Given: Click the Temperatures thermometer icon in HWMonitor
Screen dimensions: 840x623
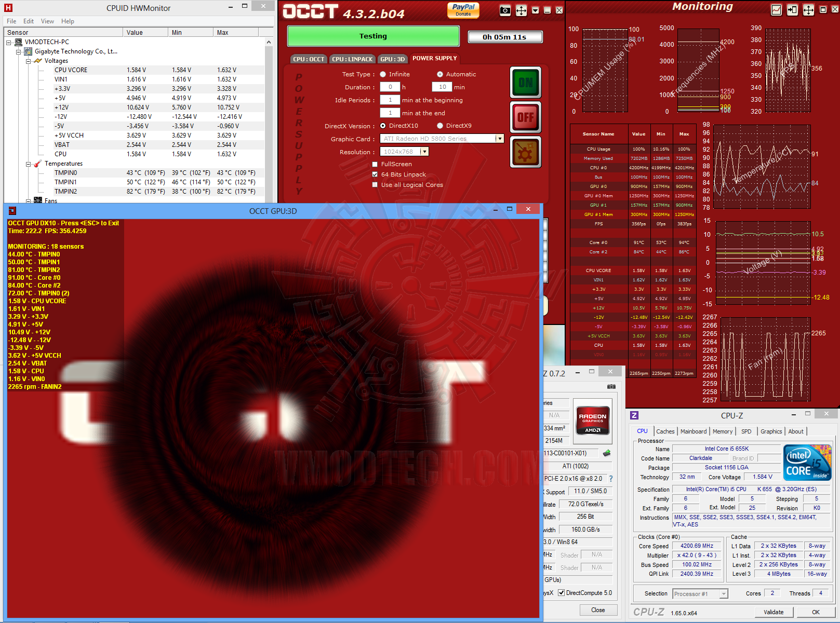Looking at the screenshot, I should [x=38, y=164].
